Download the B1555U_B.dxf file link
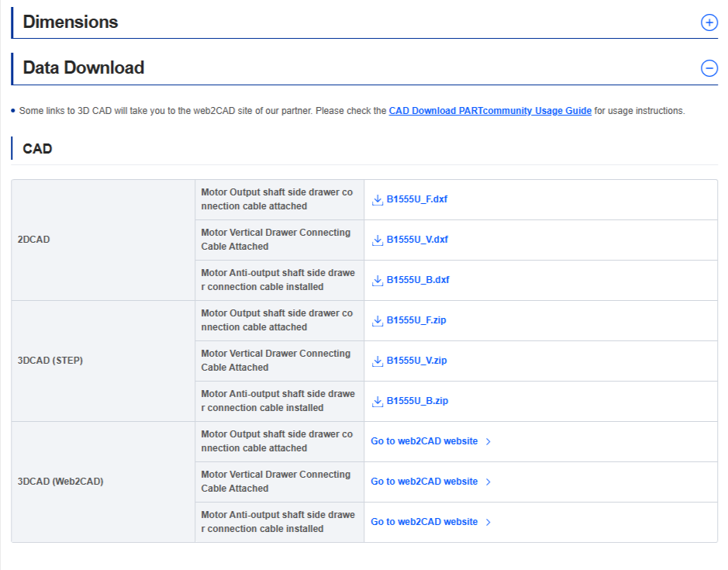 point(418,280)
